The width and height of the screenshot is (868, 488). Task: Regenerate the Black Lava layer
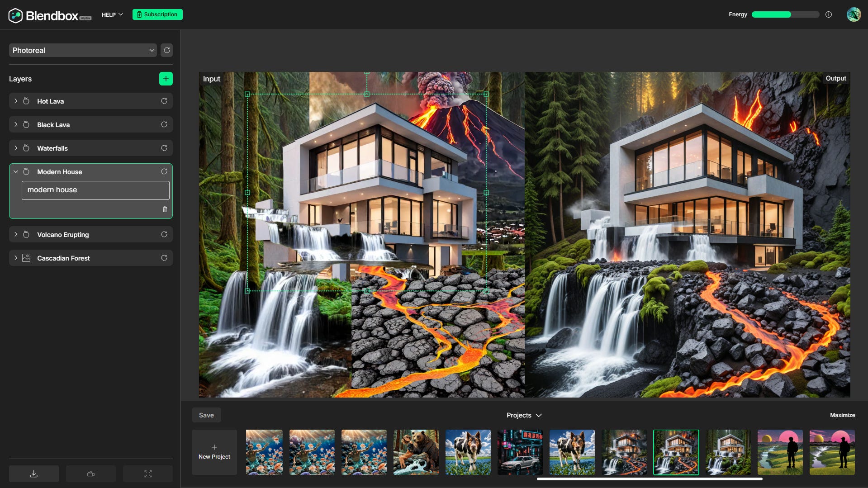pos(164,124)
